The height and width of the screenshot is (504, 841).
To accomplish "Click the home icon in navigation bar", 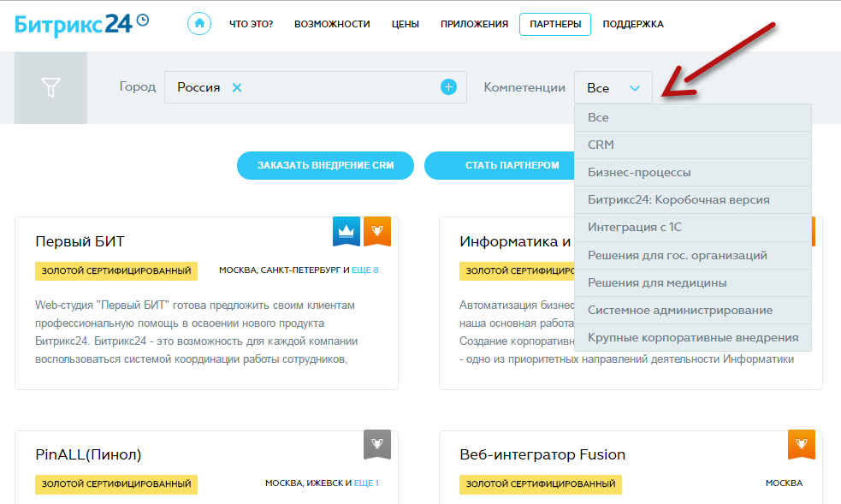I will tap(199, 24).
